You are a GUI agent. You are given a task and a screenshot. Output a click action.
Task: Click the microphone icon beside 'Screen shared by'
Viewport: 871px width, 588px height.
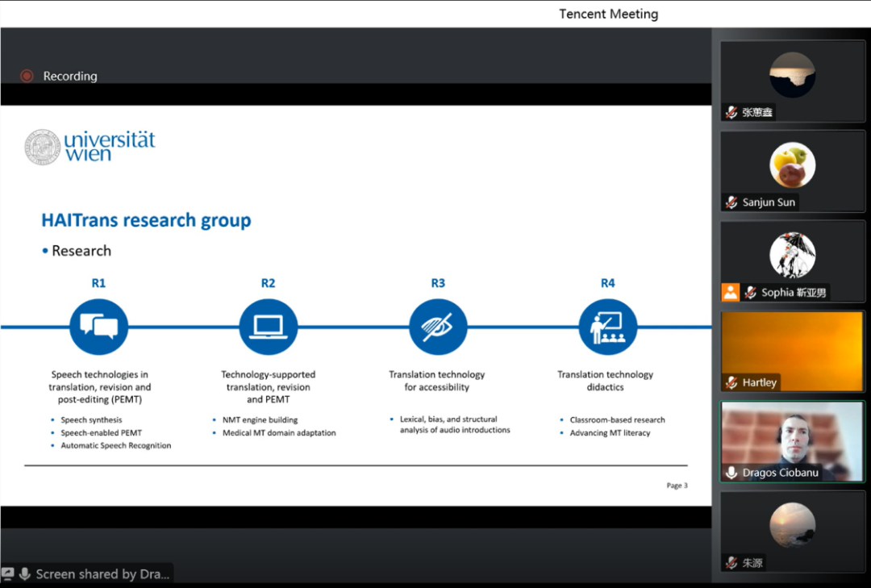(26, 573)
